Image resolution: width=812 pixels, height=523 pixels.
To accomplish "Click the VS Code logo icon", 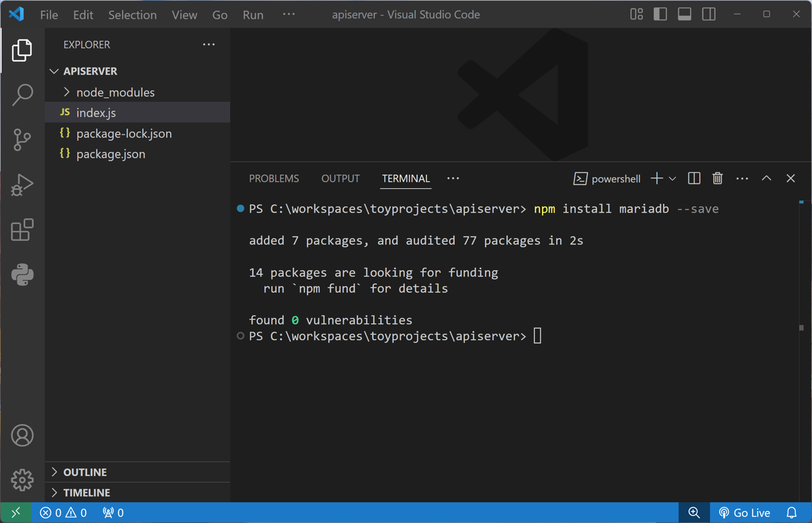I will [16, 14].
